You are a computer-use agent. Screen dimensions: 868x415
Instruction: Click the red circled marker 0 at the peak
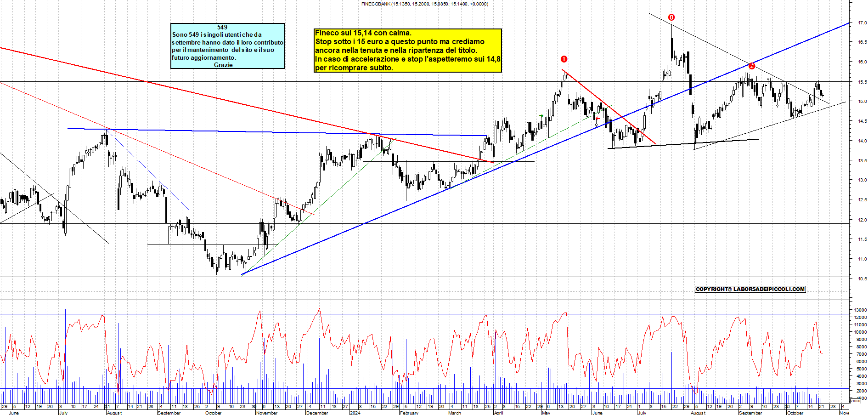[x=671, y=17]
